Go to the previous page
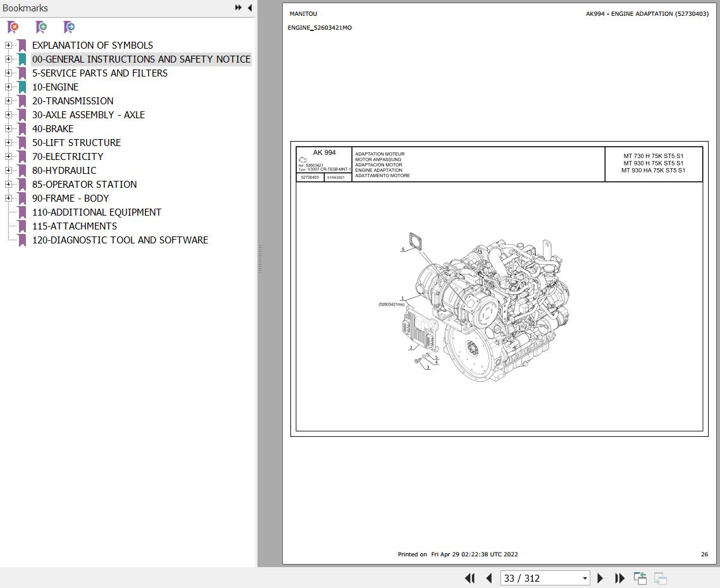The image size is (720, 588). pos(488,579)
